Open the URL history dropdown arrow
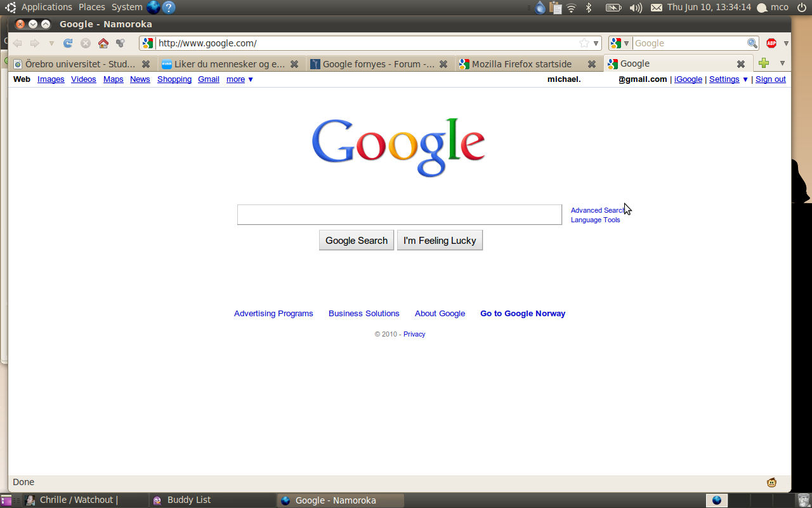The width and height of the screenshot is (812, 508). (596, 43)
